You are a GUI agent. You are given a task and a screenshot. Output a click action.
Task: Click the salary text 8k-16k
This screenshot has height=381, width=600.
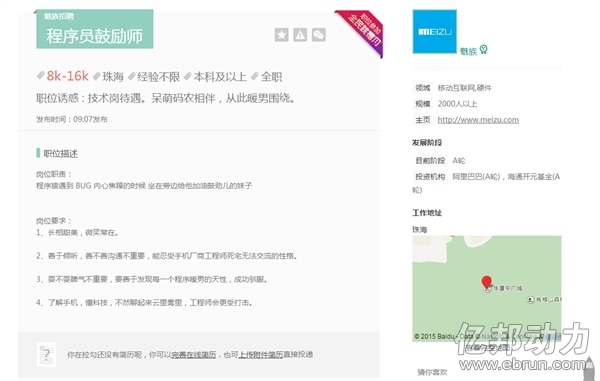[x=67, y=76]
